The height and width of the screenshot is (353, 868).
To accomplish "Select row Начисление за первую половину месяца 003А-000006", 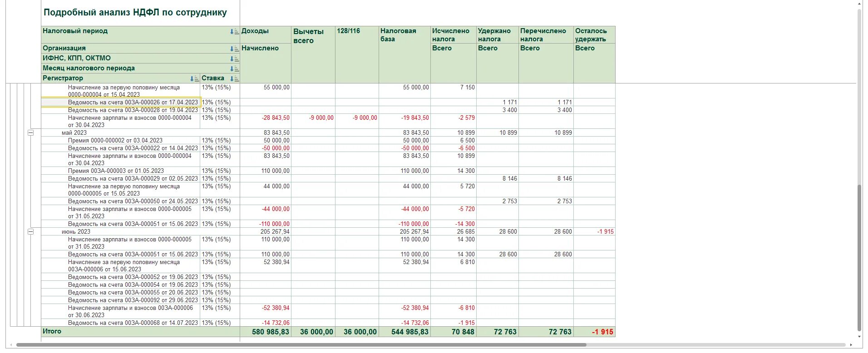I will (124, 266).
